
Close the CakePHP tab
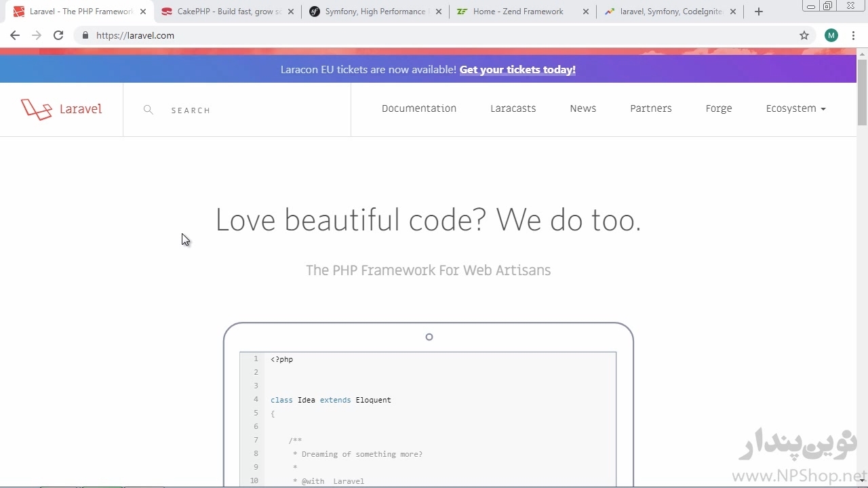coord(290,12)
